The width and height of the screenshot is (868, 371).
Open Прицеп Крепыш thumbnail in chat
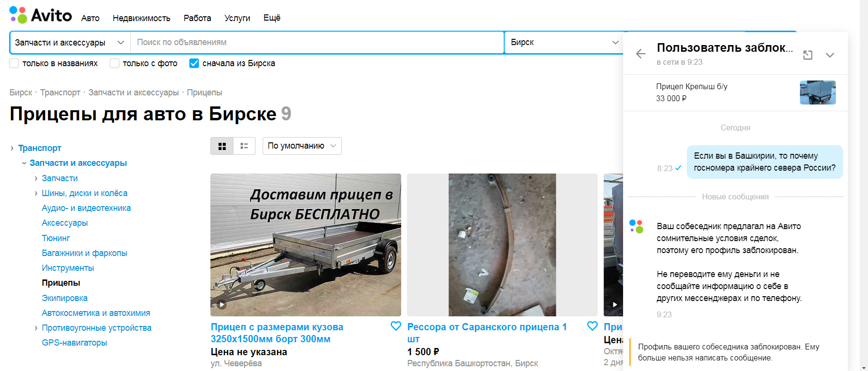pos(818,93)
